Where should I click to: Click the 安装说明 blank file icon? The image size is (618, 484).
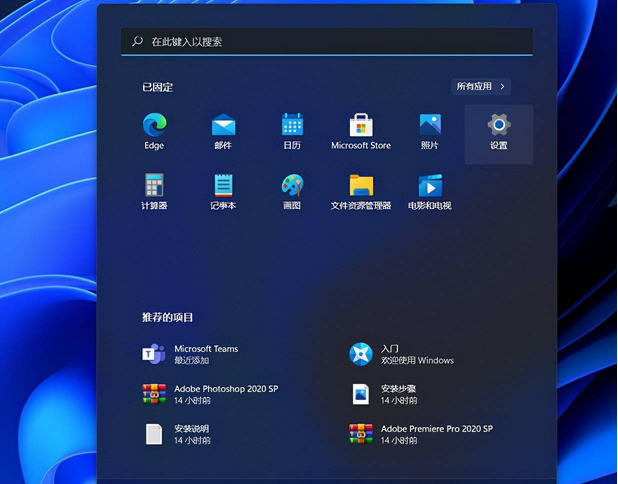(x=154, y=434)
